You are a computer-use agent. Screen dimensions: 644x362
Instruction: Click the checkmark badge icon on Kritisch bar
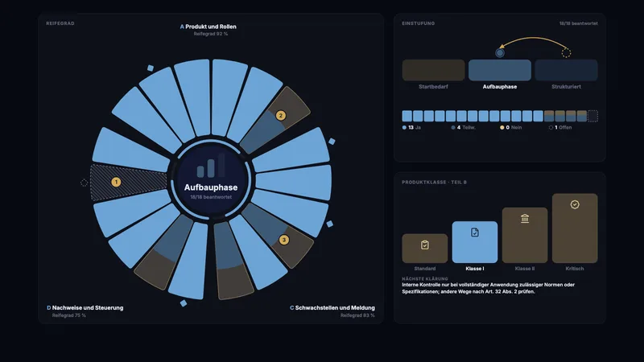point(575,204)
